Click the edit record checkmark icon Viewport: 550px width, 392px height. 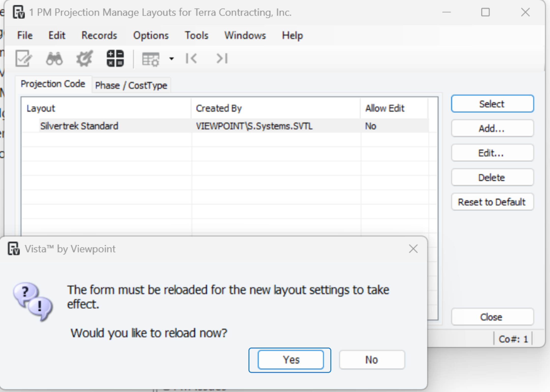pos(24,58)
